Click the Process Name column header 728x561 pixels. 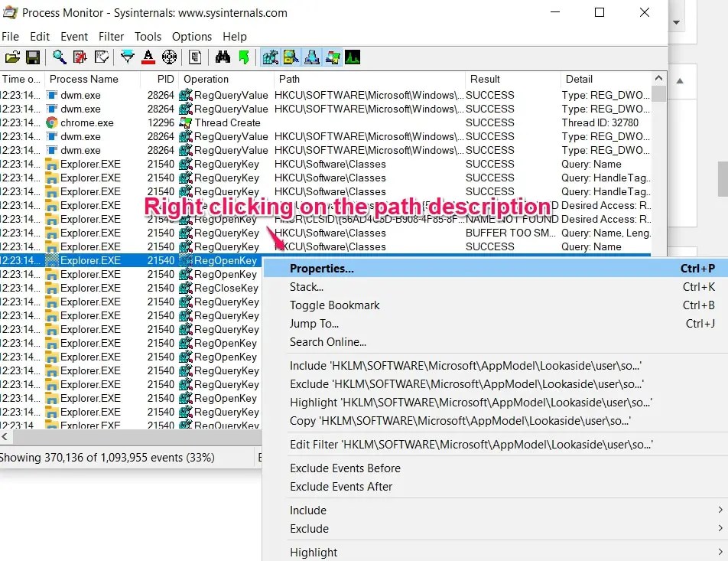coord(93,79)
